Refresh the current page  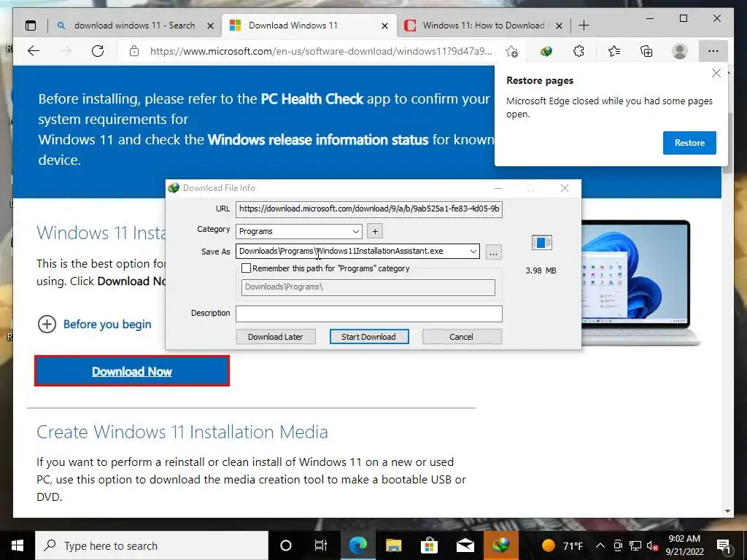coord(98,51)
